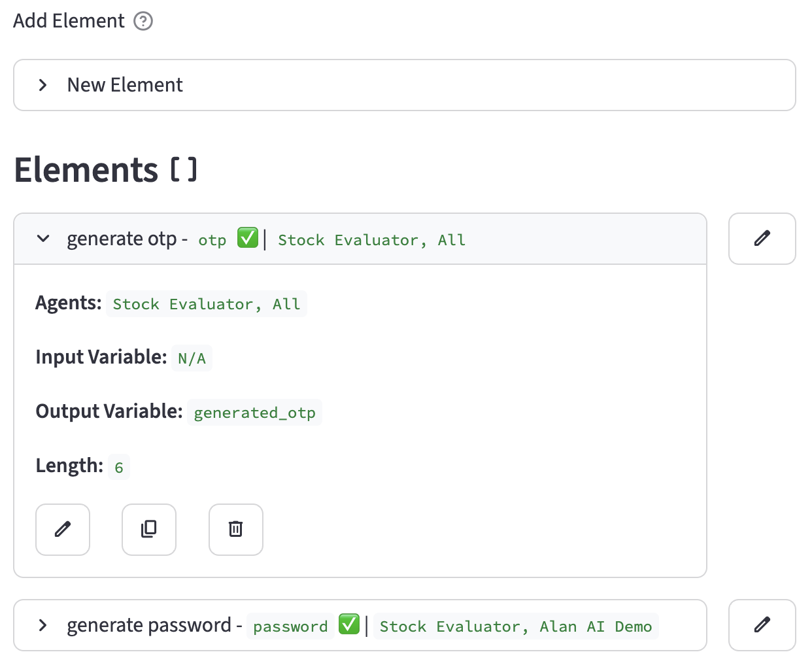Click the green checkmark on generate otp

pos(248,238)
